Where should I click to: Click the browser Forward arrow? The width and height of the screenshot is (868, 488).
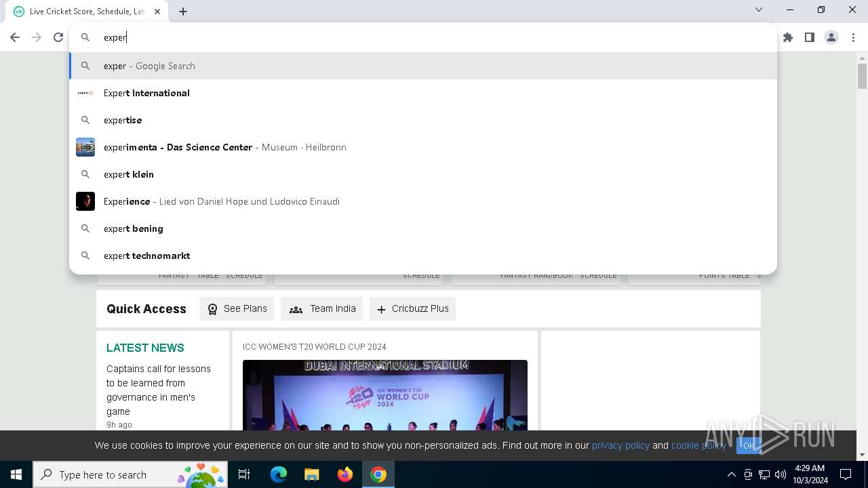tap(37, 37)
